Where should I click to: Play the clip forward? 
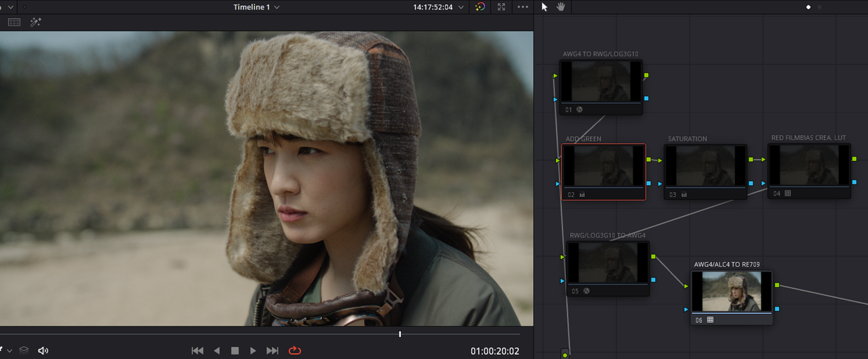click(253, 351)
